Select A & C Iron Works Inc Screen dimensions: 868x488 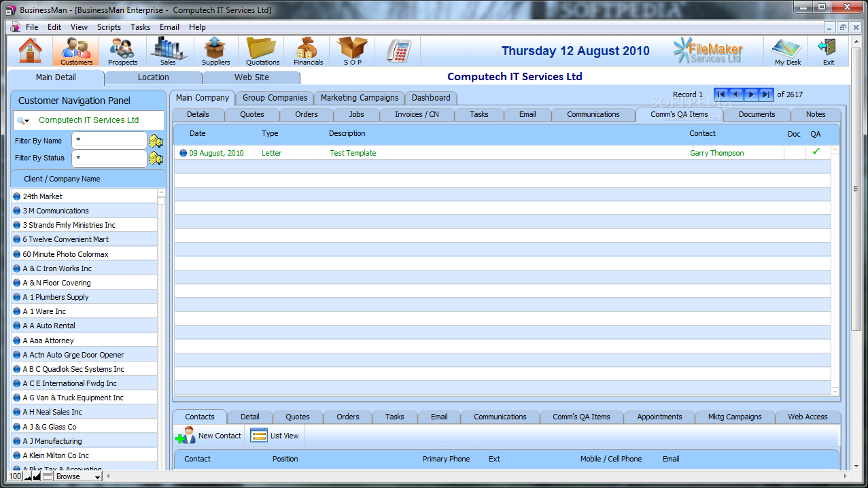click(x=84, y=268)
